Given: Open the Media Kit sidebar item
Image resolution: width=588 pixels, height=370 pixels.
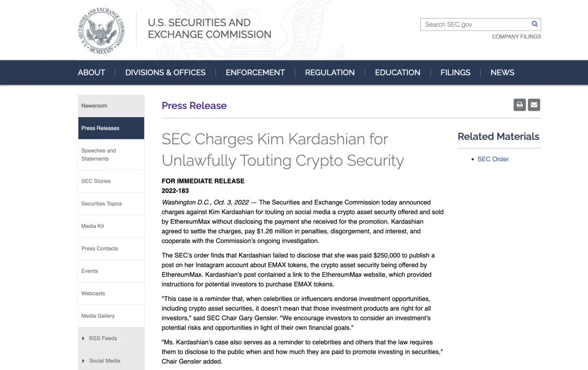Looking at the screenshot, I should coord(93,226).
